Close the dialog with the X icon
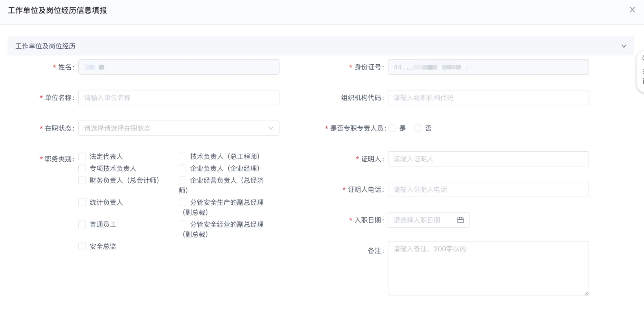This screenshot has height=309, width=644. 632,10
